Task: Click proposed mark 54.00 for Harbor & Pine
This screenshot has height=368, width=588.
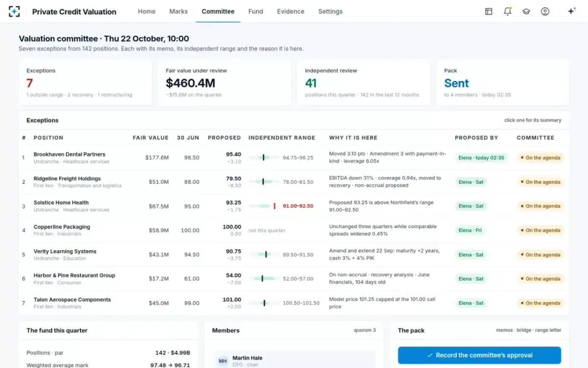Action: [233, 275]
